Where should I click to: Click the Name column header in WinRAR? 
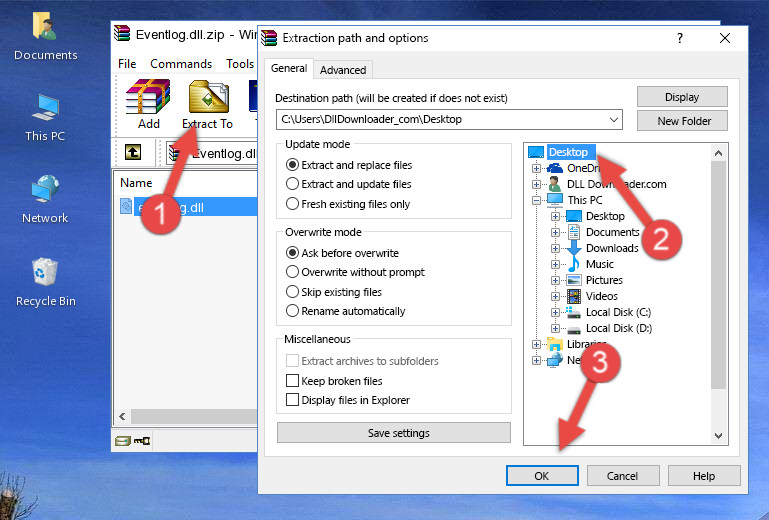[136, 183]
